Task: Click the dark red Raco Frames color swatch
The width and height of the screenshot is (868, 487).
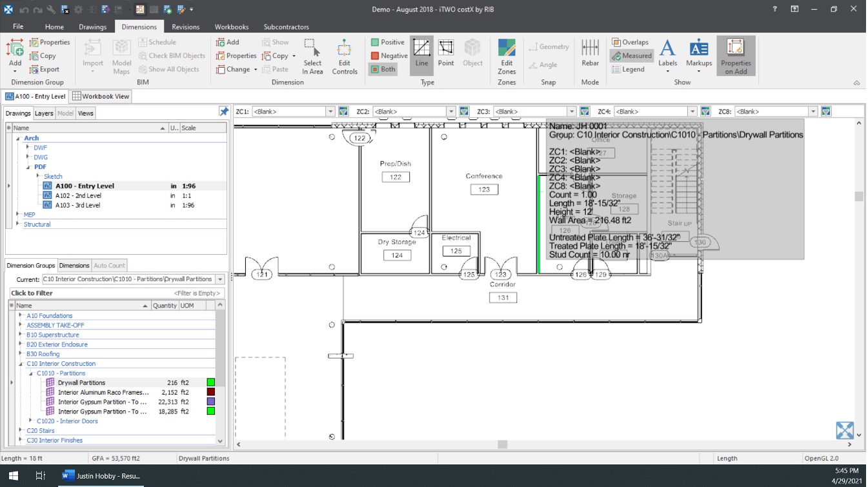Action: [x=210, y=392]
